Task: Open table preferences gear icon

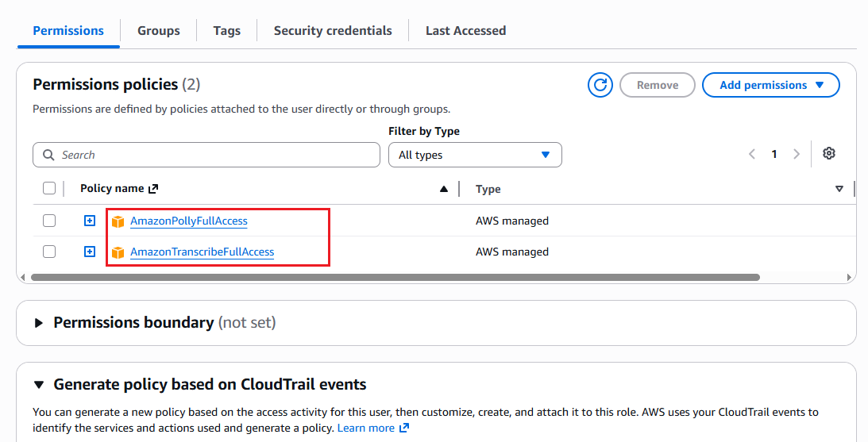Action: tap(829, 153)
